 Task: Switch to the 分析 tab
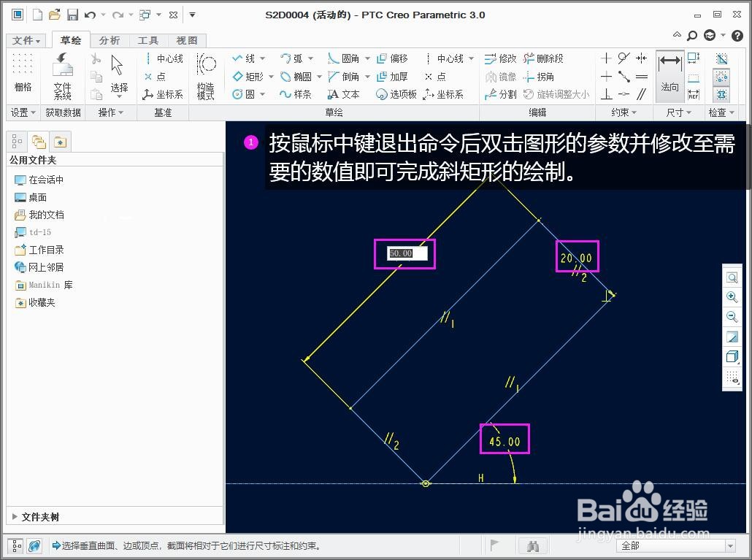[110, 40]
